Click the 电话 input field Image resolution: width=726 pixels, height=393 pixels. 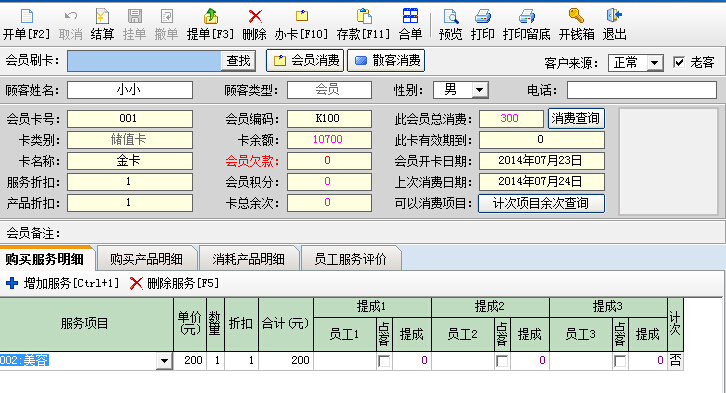pos(642,90)
